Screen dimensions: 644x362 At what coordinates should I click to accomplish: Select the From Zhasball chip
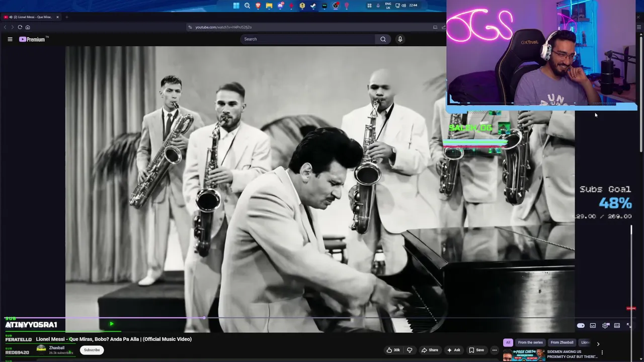[x=562, y=342]
